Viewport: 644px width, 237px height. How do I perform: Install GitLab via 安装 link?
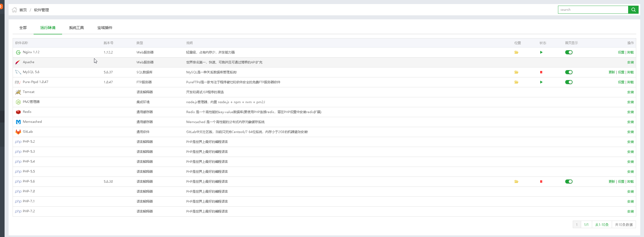[x=630, y=132]
